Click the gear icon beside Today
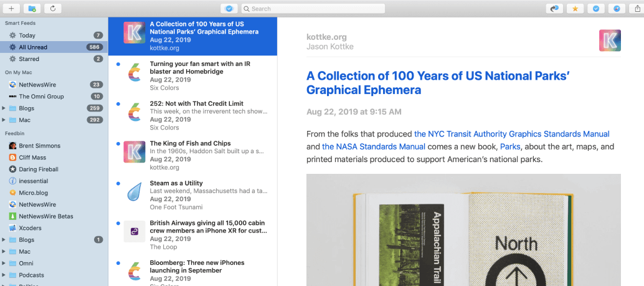Image resolution: width=644 pixels, height=286 pixels. pos(12,36)
